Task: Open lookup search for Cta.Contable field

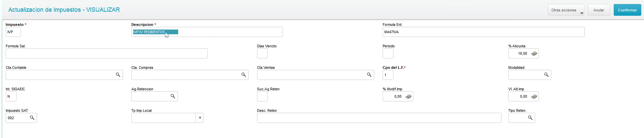Action: pyautogui.click(x=118, y=75)
